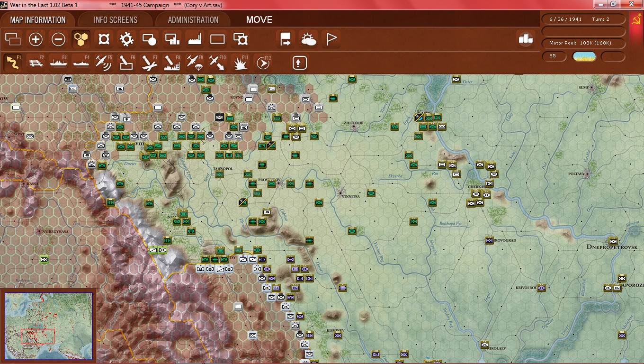Select the F7 bomb airfield icon
This screenshot has height=364, width=644.
149,63
